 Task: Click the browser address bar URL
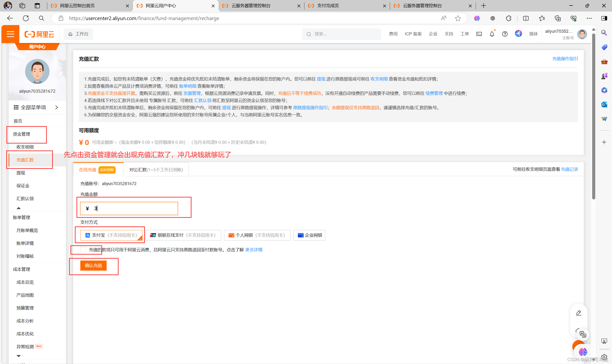[144, 18]
